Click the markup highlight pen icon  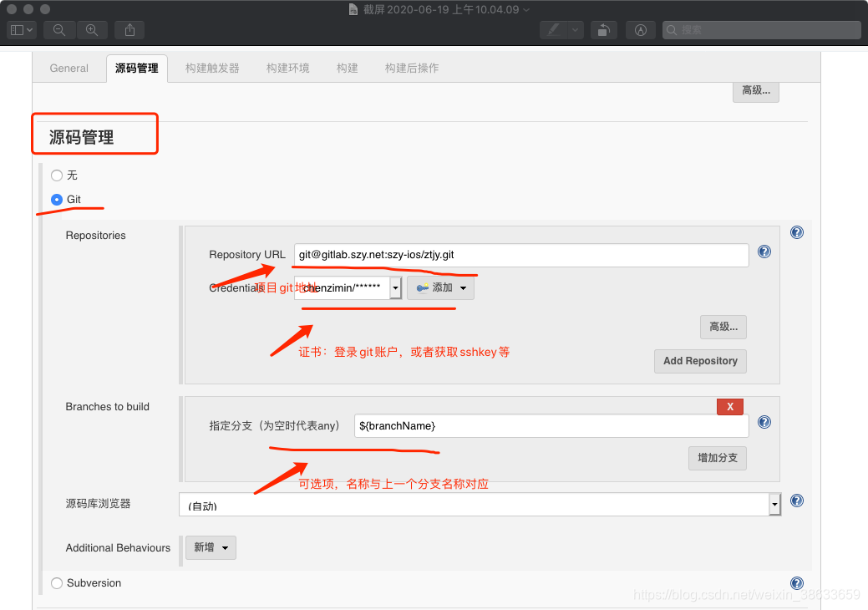[554, 30]
